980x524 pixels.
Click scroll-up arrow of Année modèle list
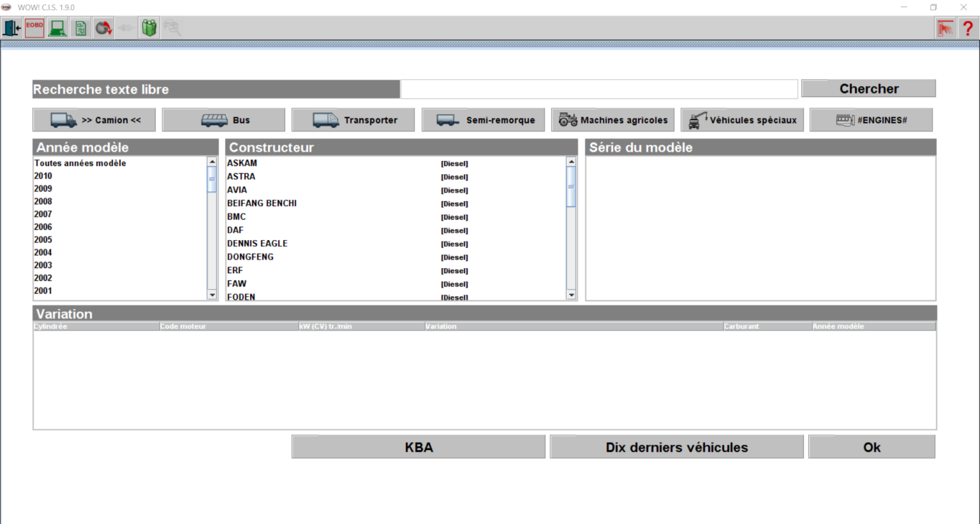click(212, 162)
